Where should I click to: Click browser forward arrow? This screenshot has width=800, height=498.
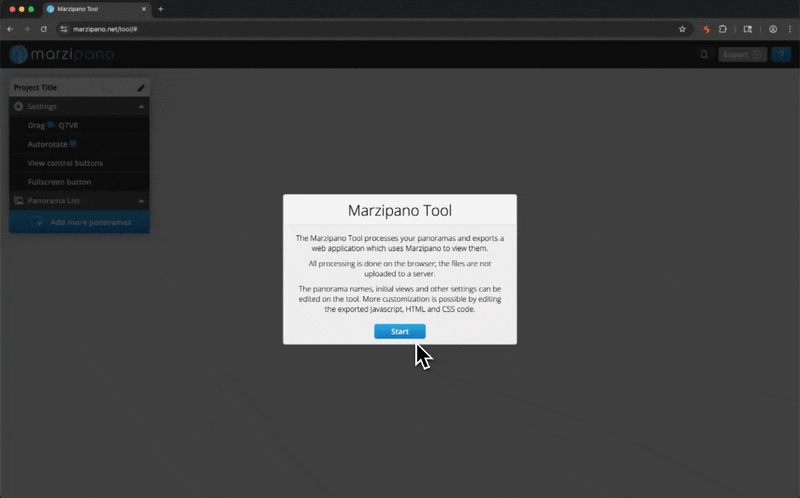coord(27,29)
